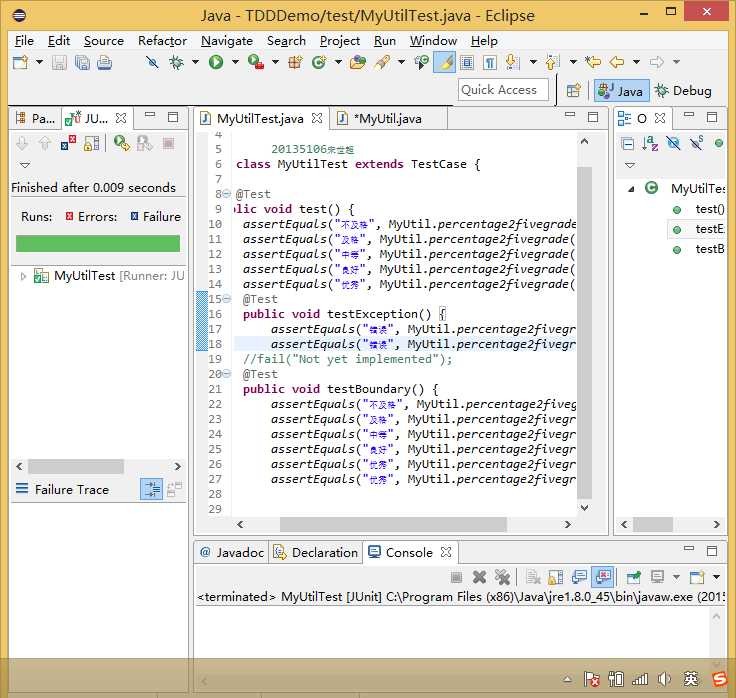Viewport: 736px width, 698px height.
Task: Click Next Failed Test arrow in JUnit
Action: [x=22, y=143]
